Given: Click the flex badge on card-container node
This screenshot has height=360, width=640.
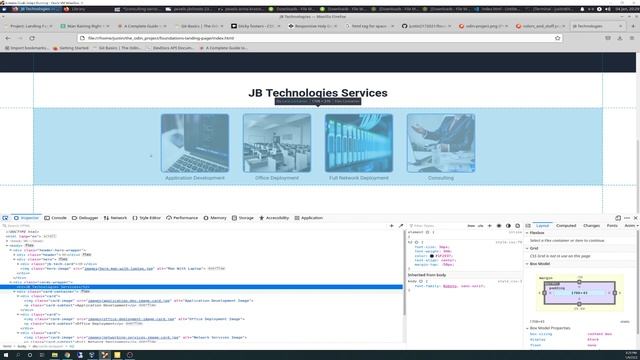Looking at the screenshot, I should click(x=85, y=292).
